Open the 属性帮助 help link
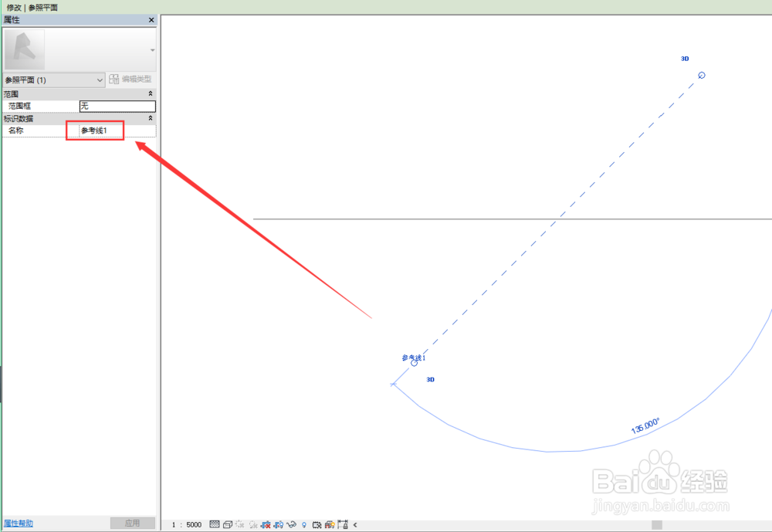The width and height of the screenshot is (772, 532). (19, 524)
